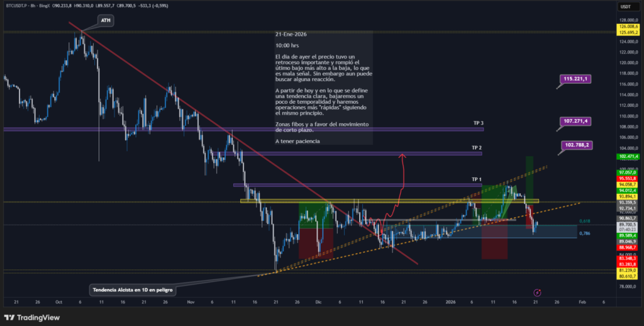Select the 21-Ene-2026 text note box
644x326 pixels.
coord(323,88)
